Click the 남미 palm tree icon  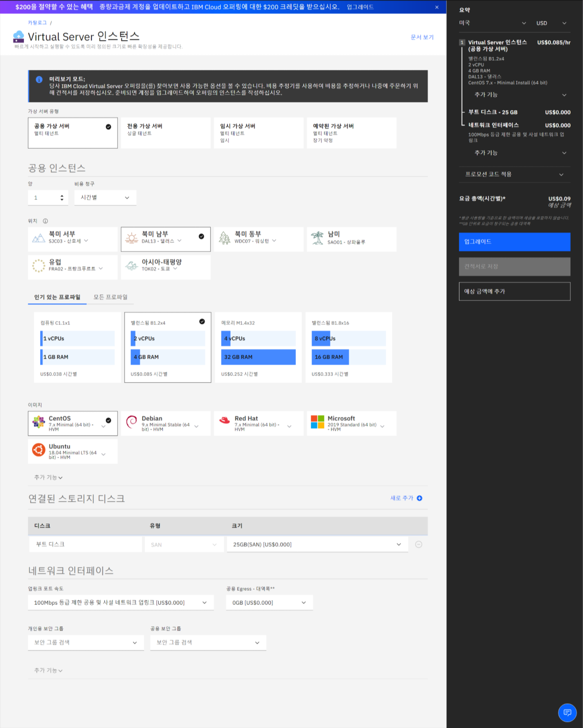317,238
